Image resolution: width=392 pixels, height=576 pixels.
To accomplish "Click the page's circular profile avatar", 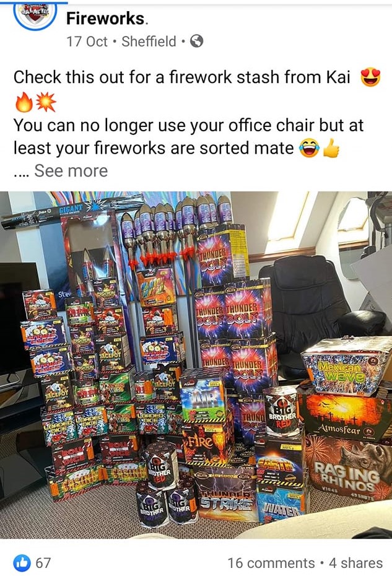I will click(x=35, y=14).
